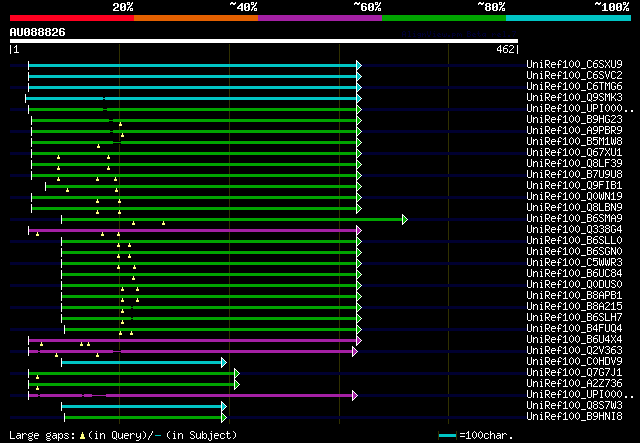This screenshot has width=640, height=443.
Task: Click the ~100% label above the legend
Action: 612,7
